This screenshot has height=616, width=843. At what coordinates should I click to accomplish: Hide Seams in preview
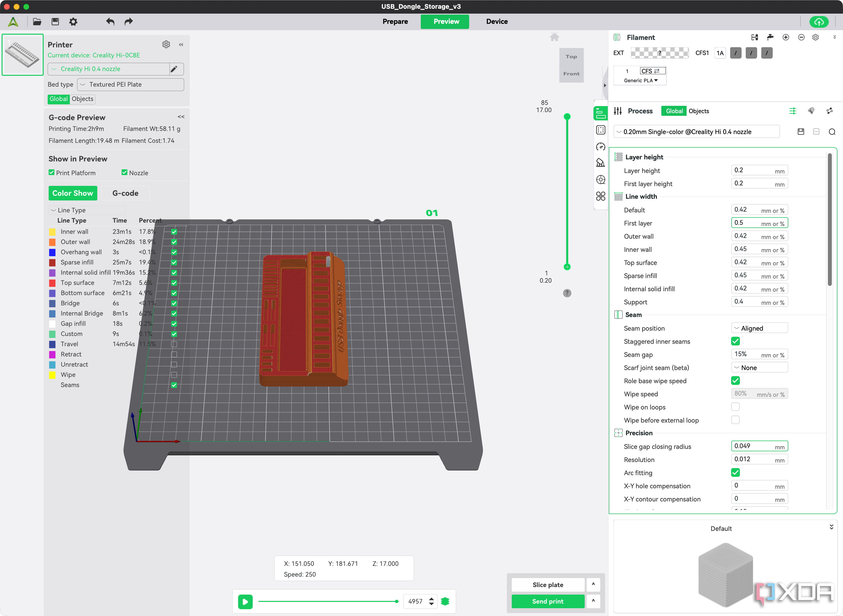coord(174,385)
